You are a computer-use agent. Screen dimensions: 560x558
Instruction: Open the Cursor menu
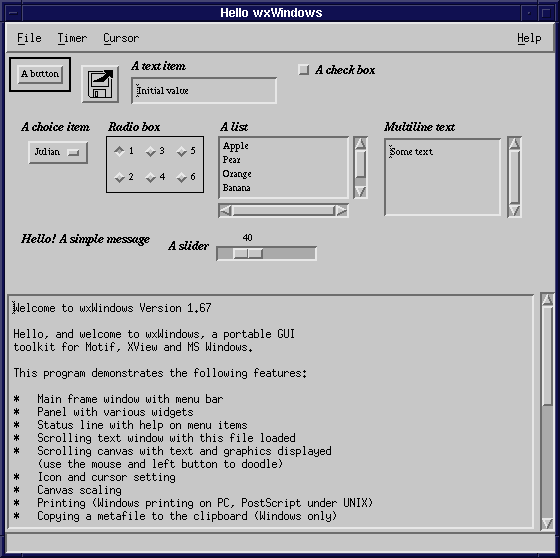pos(121,38)
